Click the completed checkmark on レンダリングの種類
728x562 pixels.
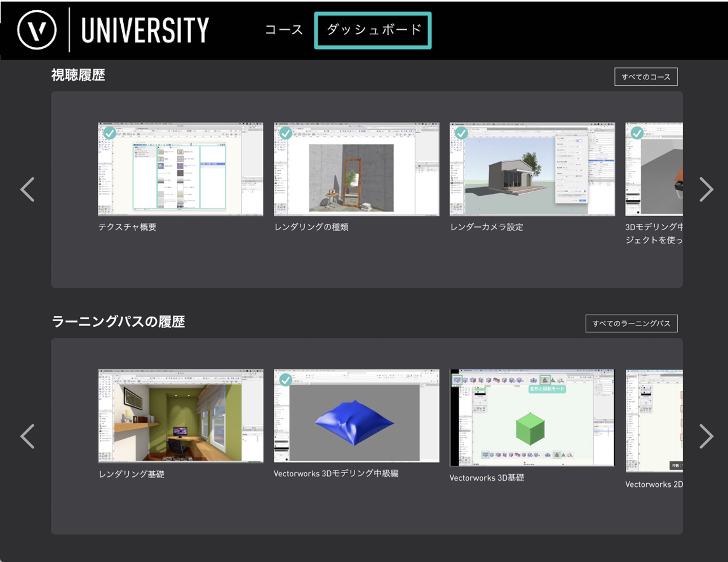(285, 133)
